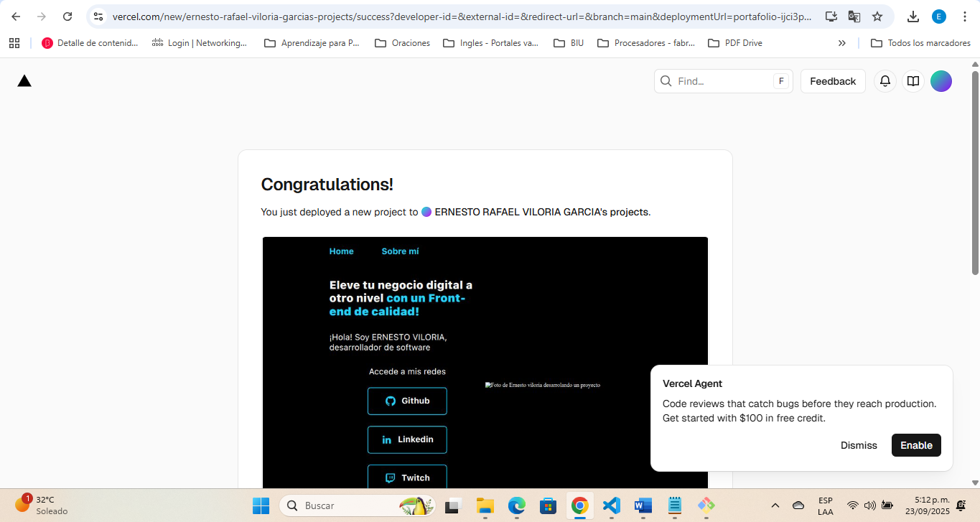The height and width of the screenshot is (522, 980).
Task: Reload the current page
Action: (x=67, y=17)
